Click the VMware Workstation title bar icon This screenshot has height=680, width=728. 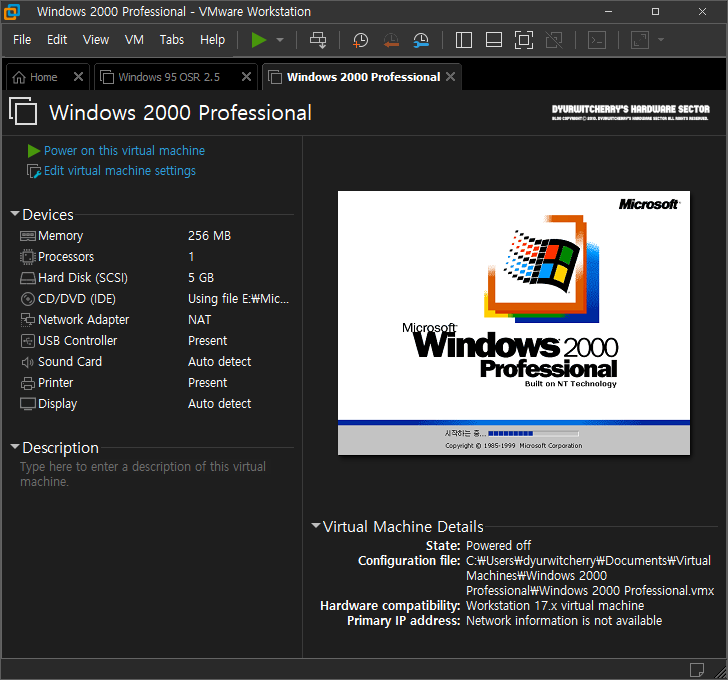(x=12, y=12)
